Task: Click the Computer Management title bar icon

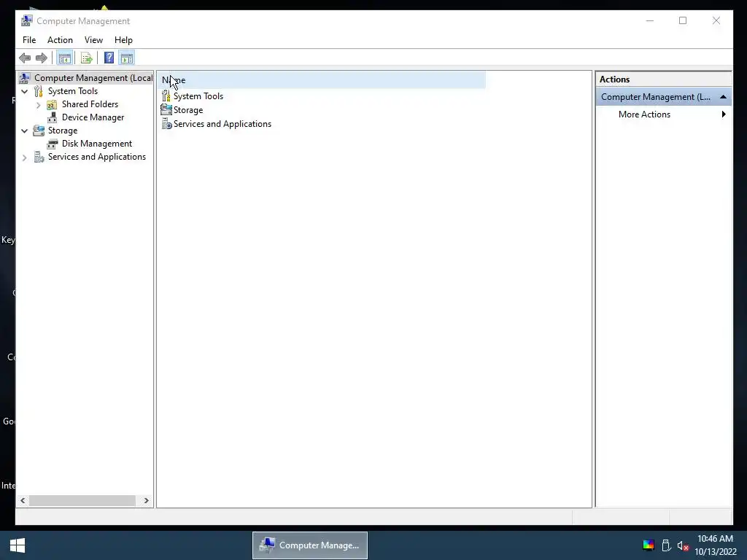Action: (x=27, y=21)
